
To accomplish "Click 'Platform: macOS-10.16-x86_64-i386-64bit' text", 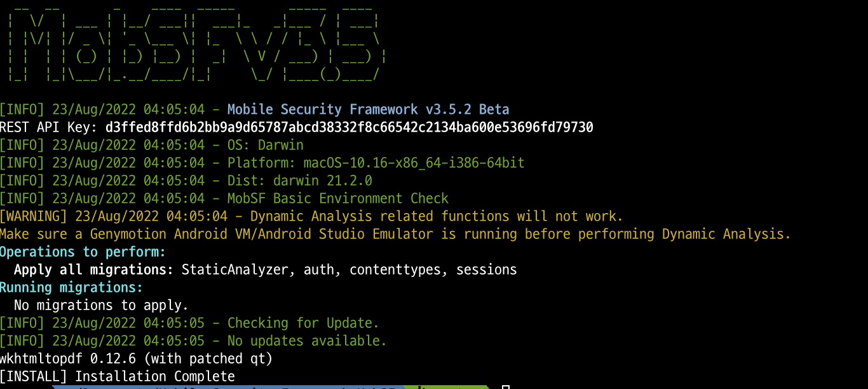I will (x=376, y=163).
